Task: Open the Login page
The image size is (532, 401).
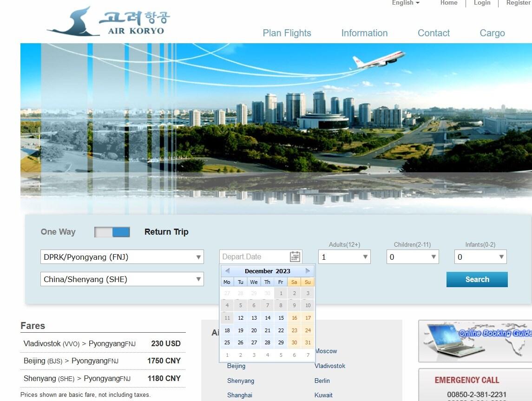Action: click(482, 3)
